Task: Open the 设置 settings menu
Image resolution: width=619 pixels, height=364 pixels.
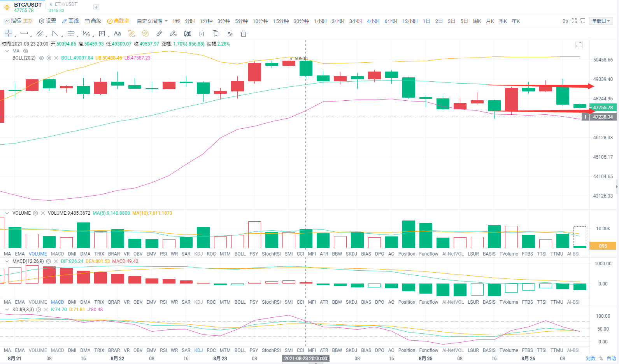Action: coord(47,21)
